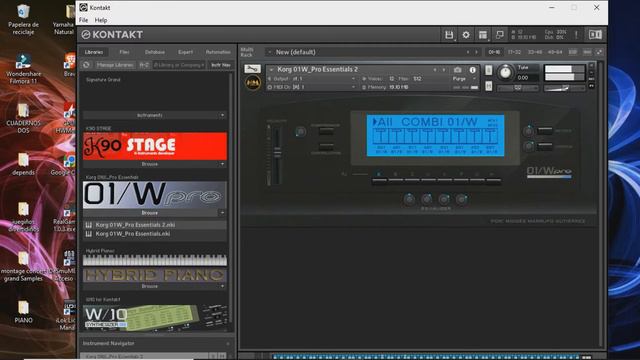Click the pan slider under Tune
The width and height of the screenshot is (640, 360).
click(518, 88)
